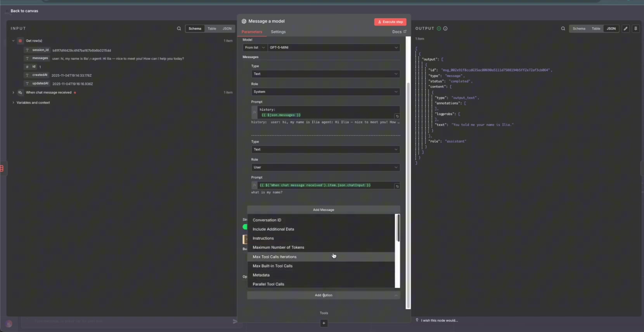
Task: Open the User role dropdown
Action: 325,168
